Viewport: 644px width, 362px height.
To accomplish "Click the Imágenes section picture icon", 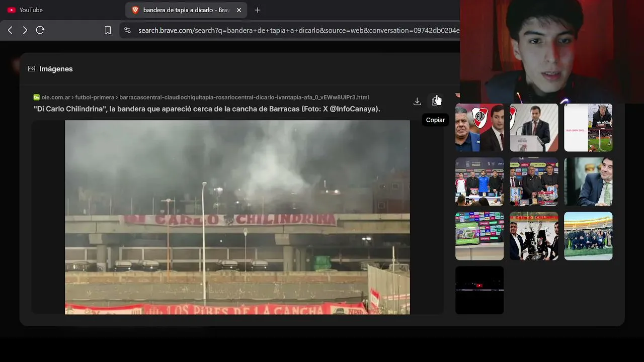I will pyautogui.click(x=32, y=69).
